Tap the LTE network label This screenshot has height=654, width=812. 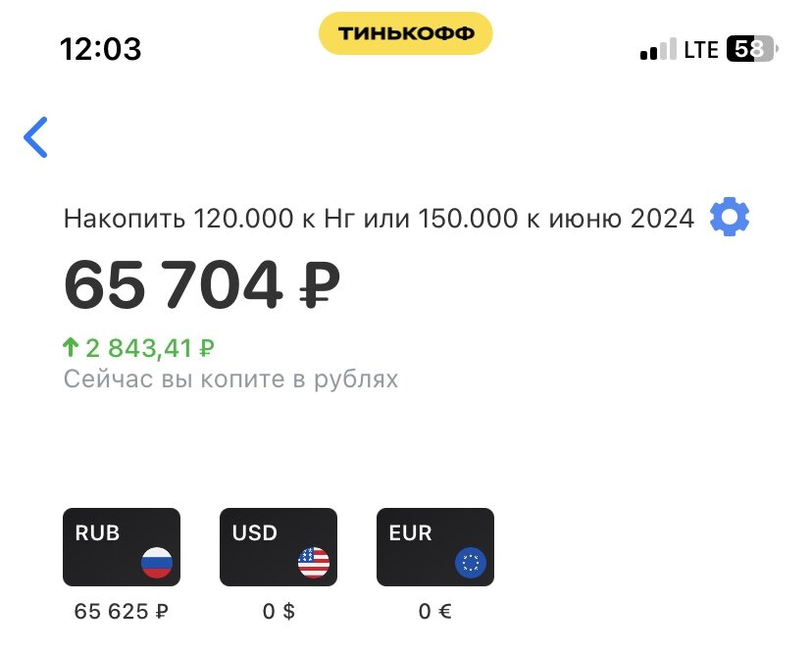[x=700, y=48]
